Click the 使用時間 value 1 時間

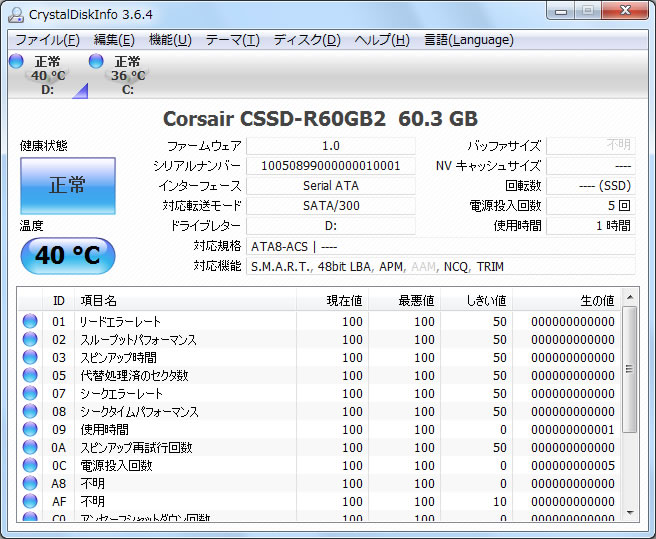tap(591, 226)
